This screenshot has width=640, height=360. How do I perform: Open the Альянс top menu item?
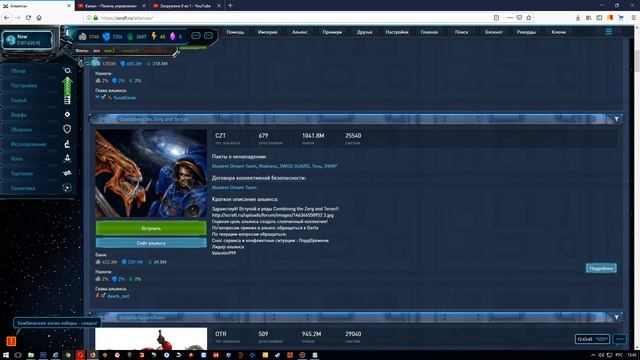coord(300,32)
